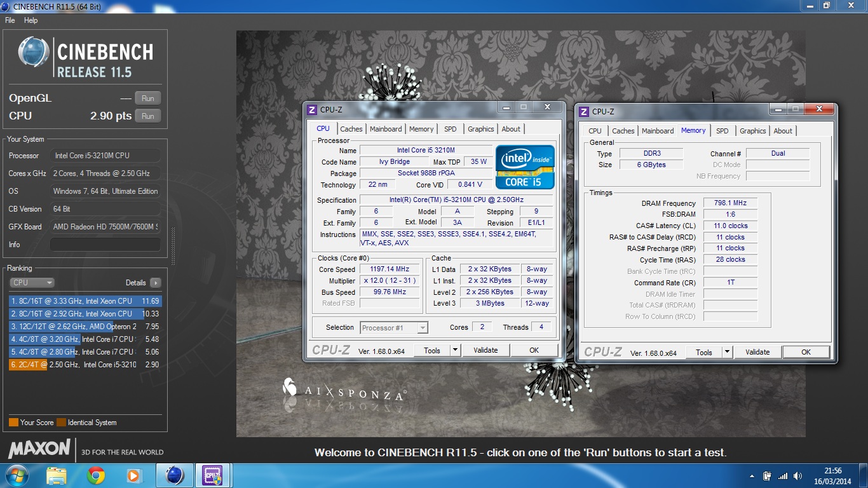Viewport: 868px width, 488px height.
Task: Click Tools button in left CPU-Z
Action: [x=432, y=350]
